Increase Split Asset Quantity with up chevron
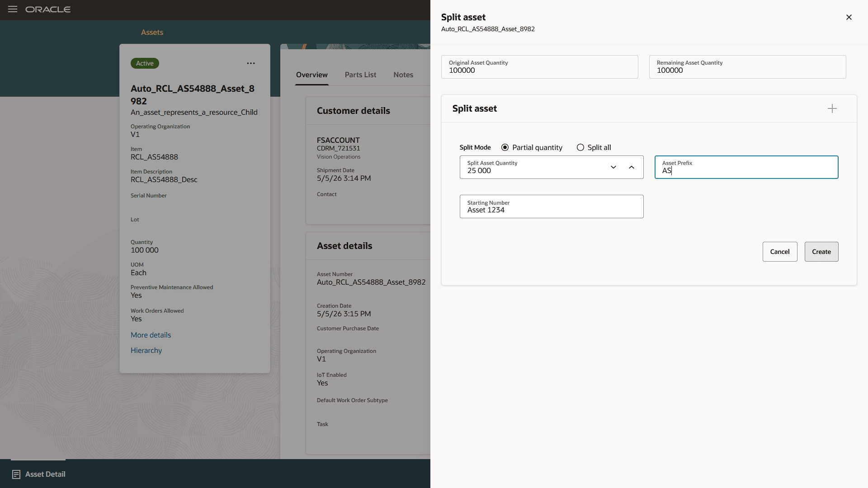The height and width of the screenshot is (488, 868). [632, 167]
